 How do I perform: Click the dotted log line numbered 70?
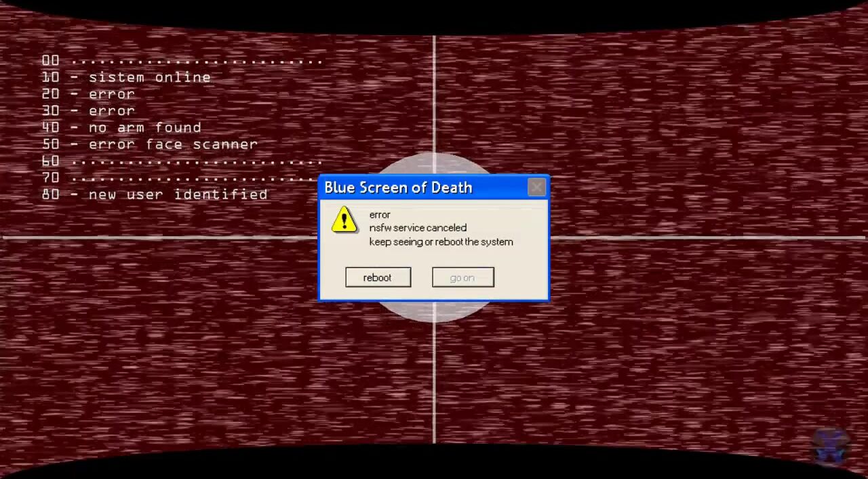click(x=182, y=178)
